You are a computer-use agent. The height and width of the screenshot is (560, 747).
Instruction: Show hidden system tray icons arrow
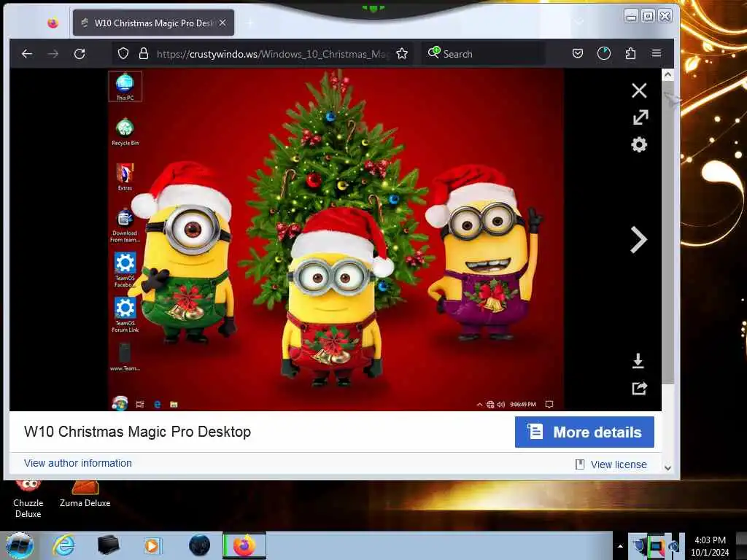click(x=620, y=546)
